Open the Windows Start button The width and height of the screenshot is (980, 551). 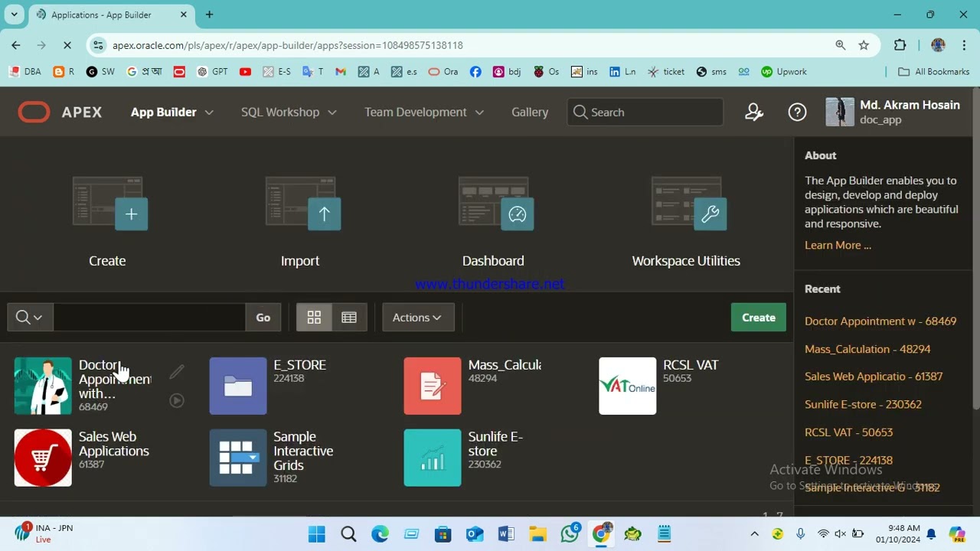316,534
